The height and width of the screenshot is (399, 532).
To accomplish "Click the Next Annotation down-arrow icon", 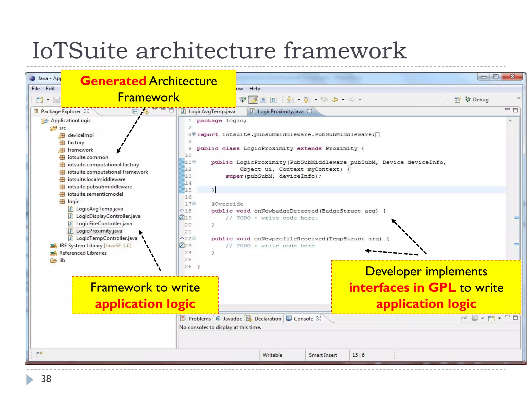I will 290,99.
